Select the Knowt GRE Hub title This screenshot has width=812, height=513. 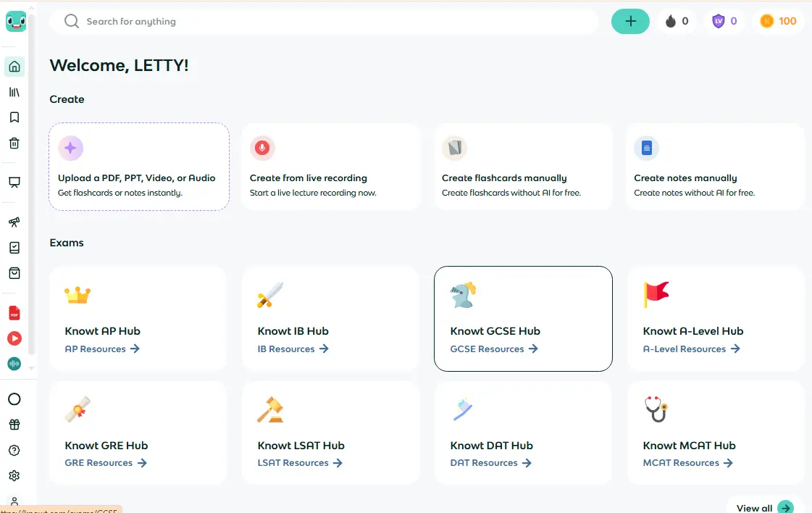tap(106, 446)
